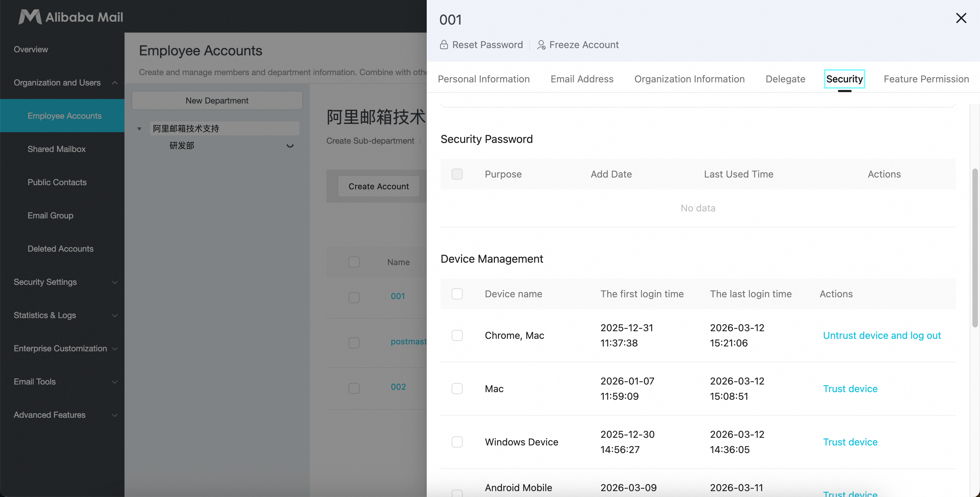Select the 研发部 department tree item
The width and height of the screenshot is (980, 497).
click(x=182, y=146)
